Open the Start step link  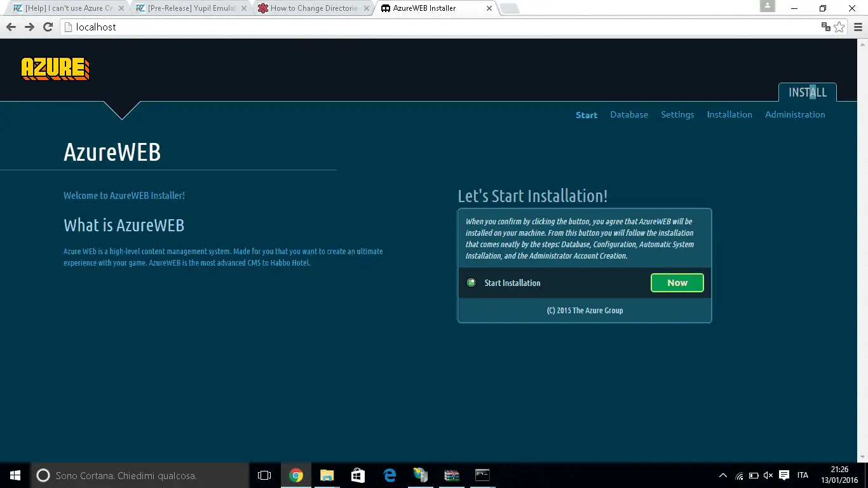click(x=587, y=115)
